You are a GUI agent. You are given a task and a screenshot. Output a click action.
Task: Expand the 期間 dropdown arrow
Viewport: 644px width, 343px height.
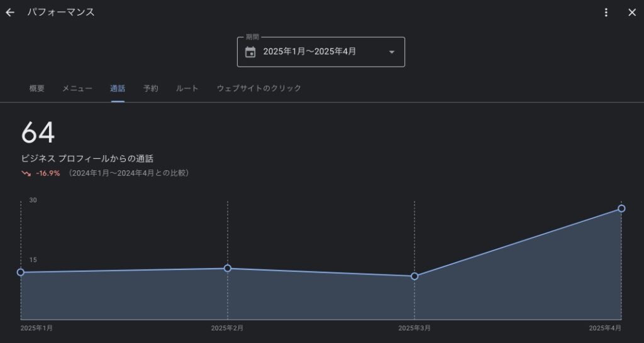tap(392, 52)
